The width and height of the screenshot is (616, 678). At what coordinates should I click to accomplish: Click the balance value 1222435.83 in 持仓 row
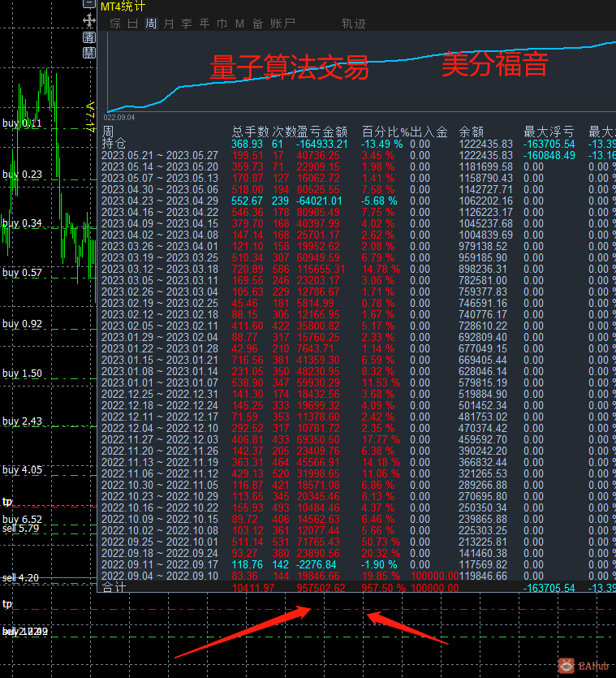click(x=485, y=144)
